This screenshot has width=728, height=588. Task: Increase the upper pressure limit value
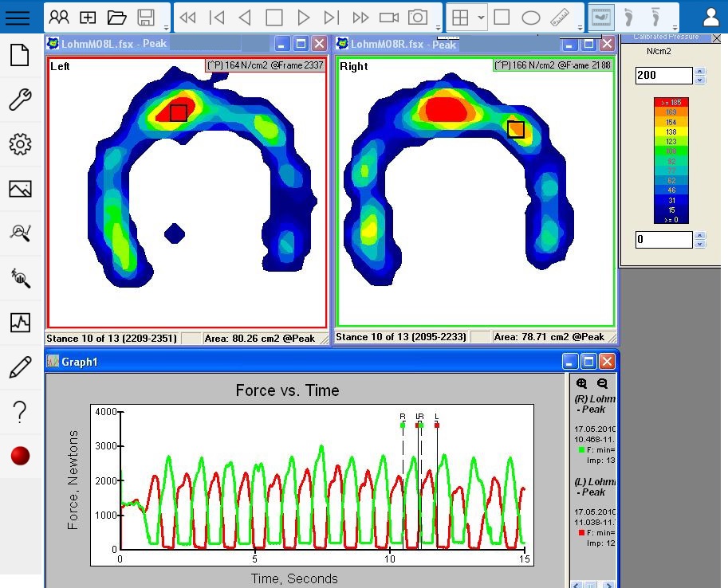coord(700,72)
